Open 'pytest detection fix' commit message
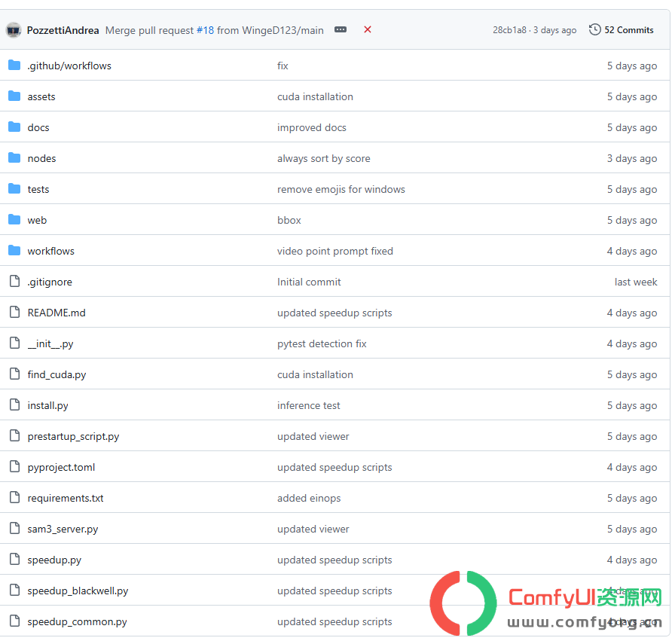Viewport: 672px width, 644px height. (322, 343)
